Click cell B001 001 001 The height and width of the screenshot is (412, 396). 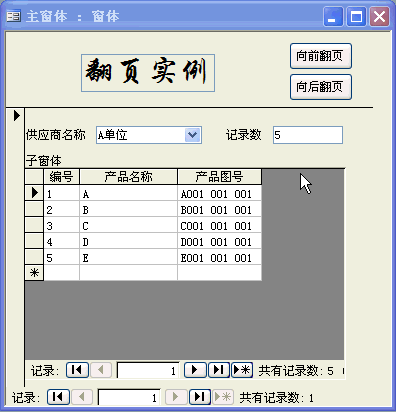219,209
